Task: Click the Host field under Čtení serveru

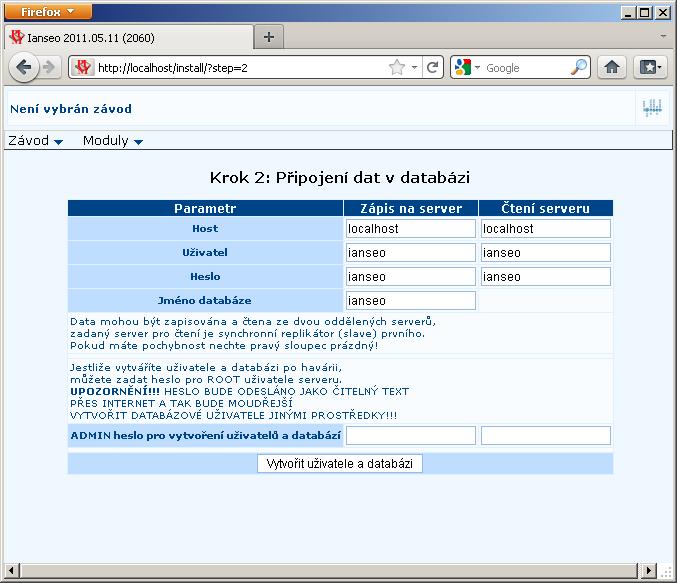Action: coord(546,228)
